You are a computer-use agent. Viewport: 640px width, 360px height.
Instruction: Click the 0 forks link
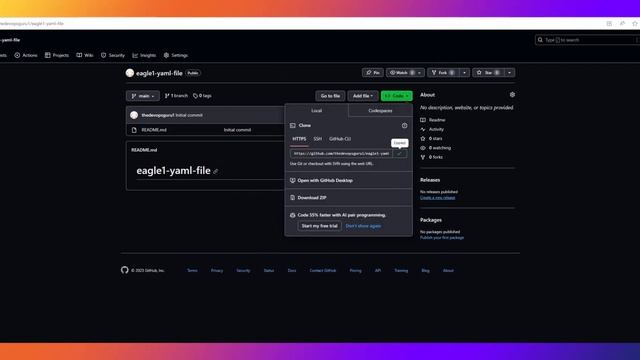431,157
